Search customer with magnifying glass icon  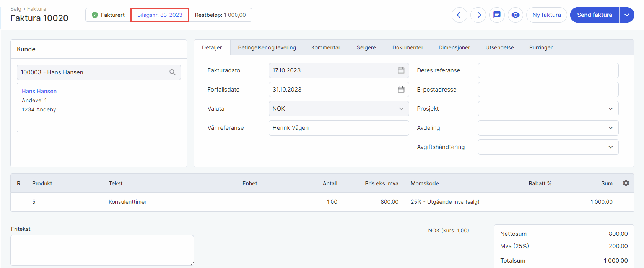pos(172,72)
